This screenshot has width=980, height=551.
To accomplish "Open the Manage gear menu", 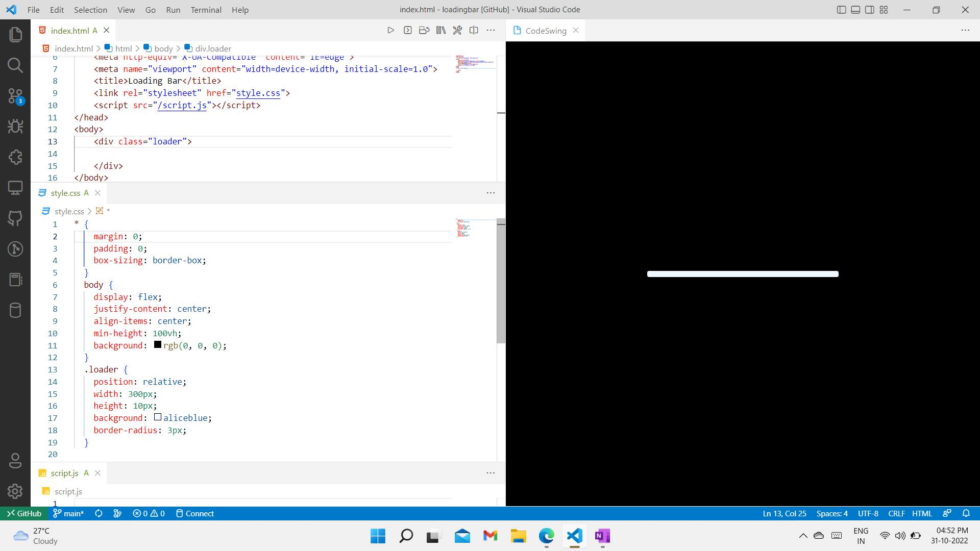I will 15,491.
